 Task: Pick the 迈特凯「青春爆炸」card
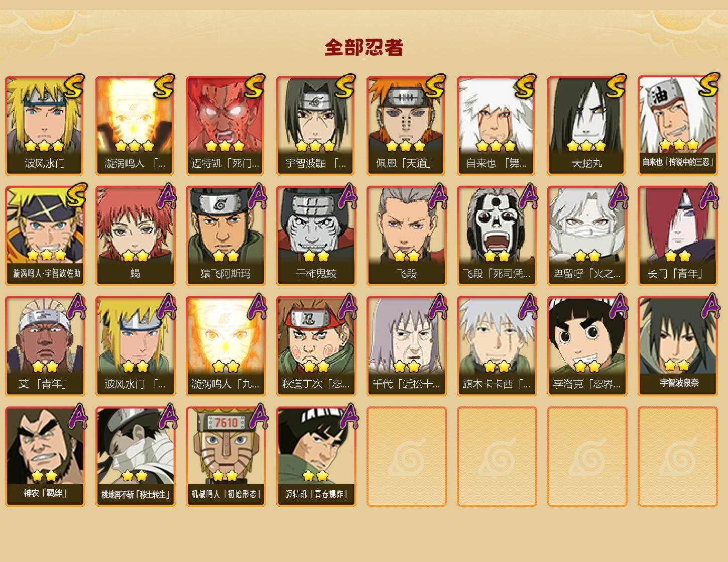click(316, 457)
